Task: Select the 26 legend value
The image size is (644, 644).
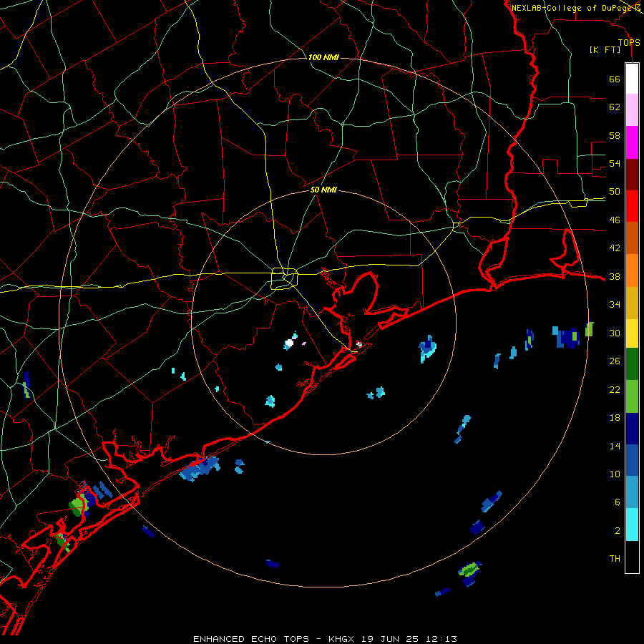Action: (x=615, y=361)
